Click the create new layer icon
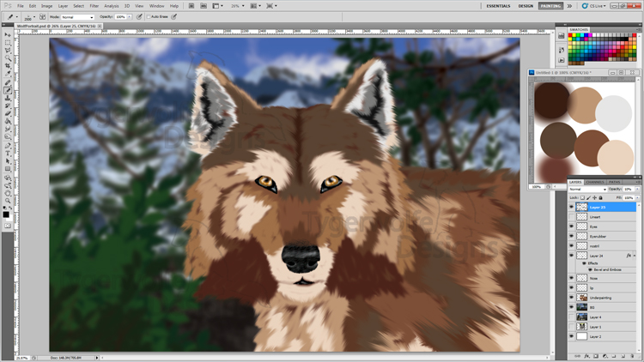644x362 pixels. tap(625, 357)
